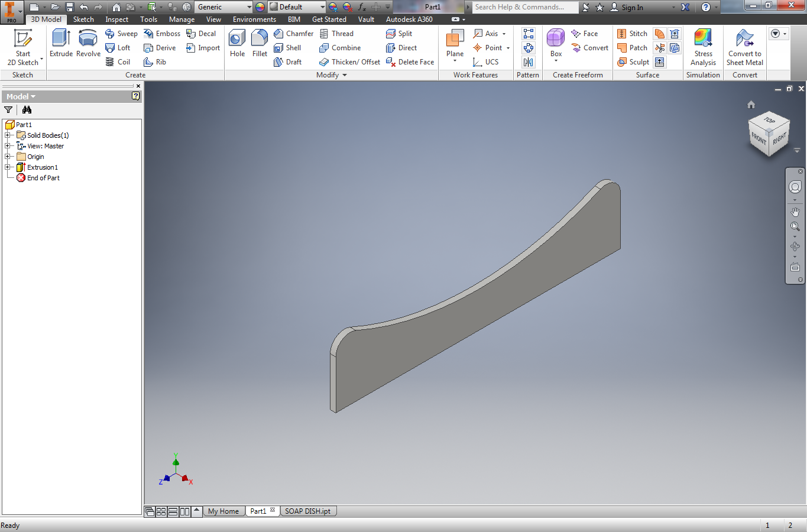Use the Combine tool
This screenshot has height=532, width=807.
point(340,48)
